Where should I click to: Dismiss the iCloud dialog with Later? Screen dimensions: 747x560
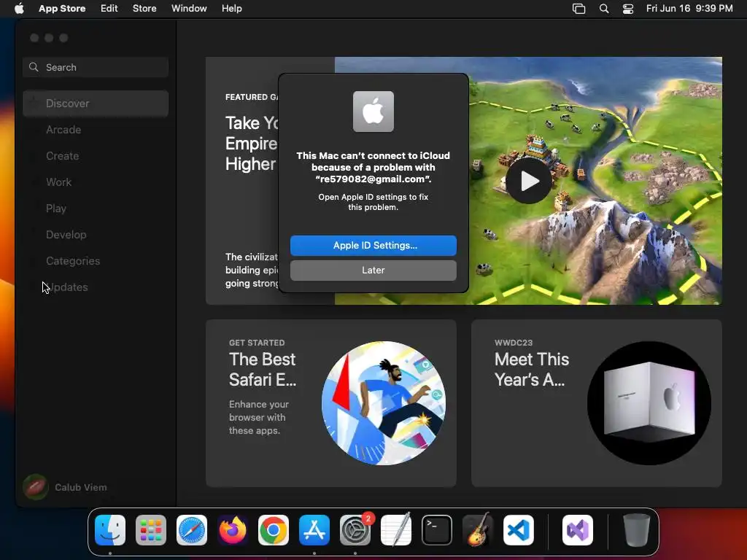(x=373, y=270)
